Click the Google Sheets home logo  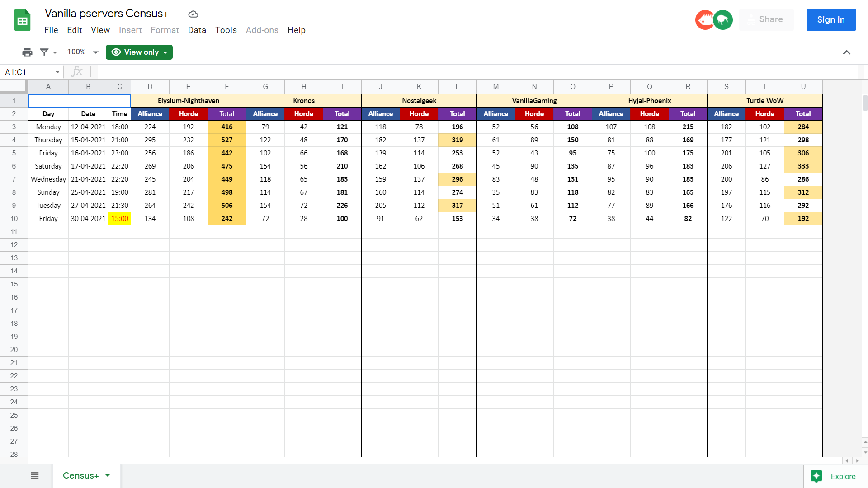tap(22, 20)
